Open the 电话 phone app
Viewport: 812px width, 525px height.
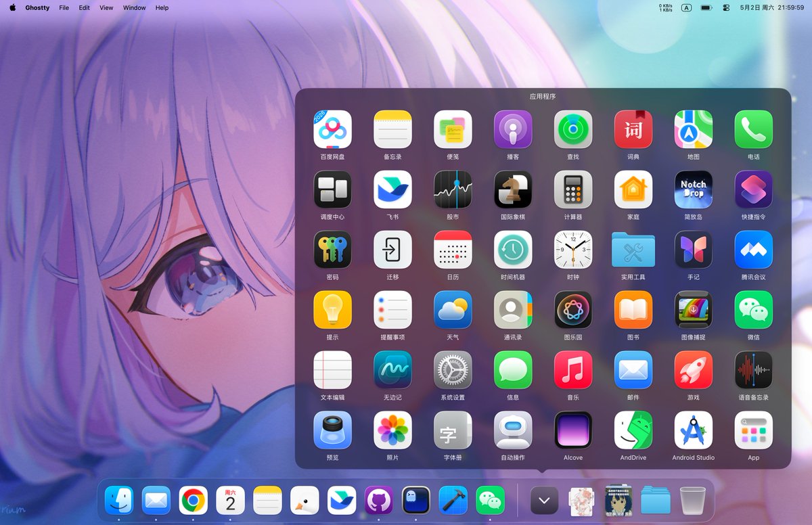tap(754, 129)
